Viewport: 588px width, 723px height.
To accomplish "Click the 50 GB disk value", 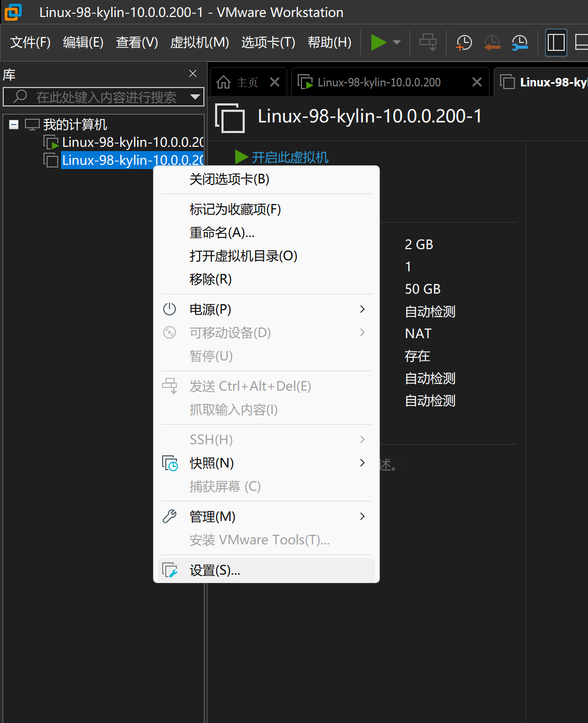I will (423, 289).
